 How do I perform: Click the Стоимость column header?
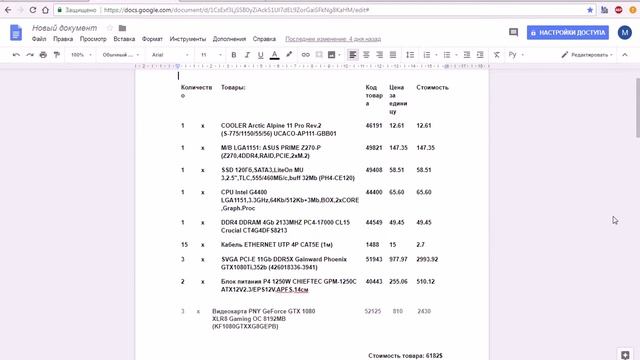[432, 87]
